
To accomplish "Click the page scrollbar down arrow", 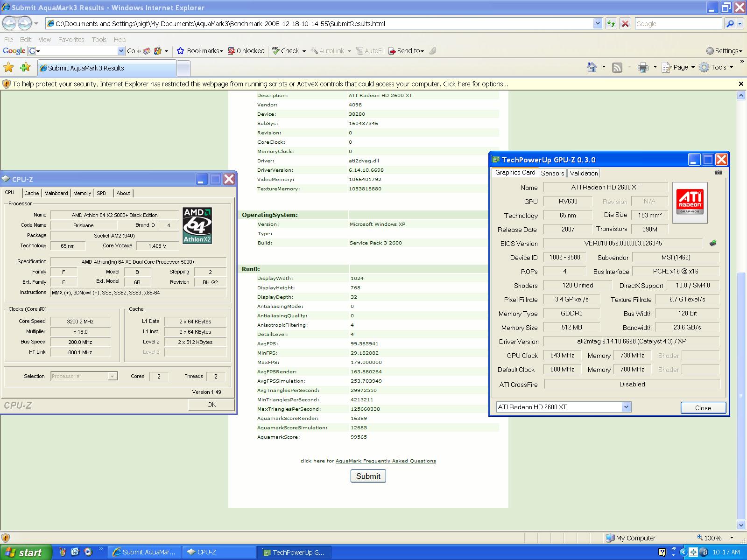I will pos(741,526).
